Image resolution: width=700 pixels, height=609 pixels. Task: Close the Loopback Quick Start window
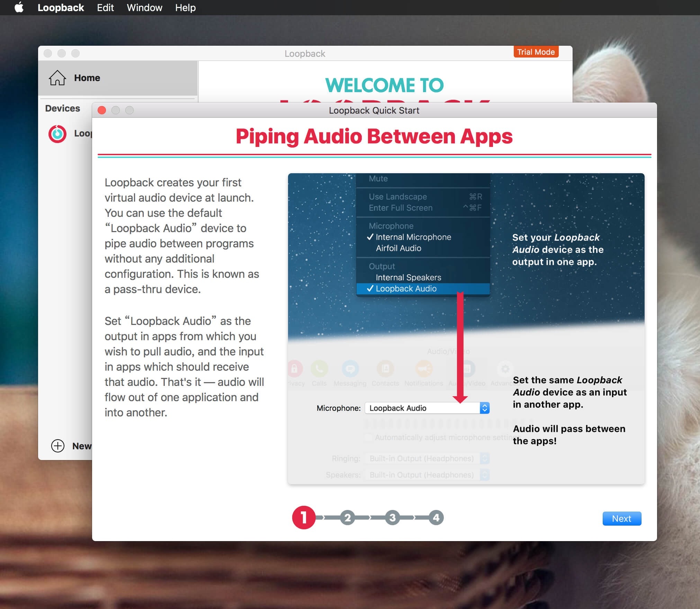click(102, 110)
